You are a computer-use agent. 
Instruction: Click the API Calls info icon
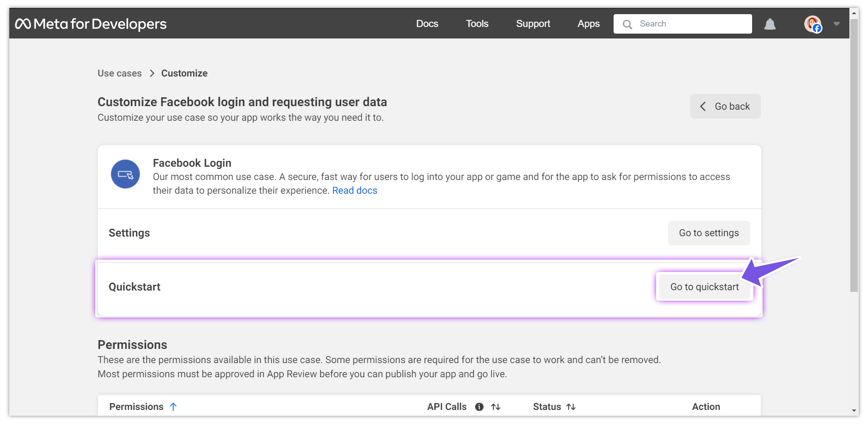pos(479,407)
